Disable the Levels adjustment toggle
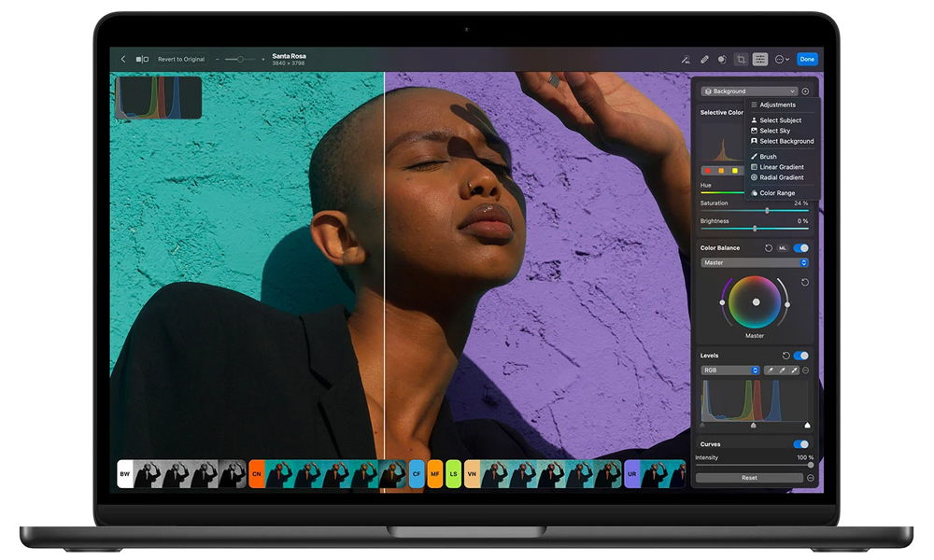 800,356
